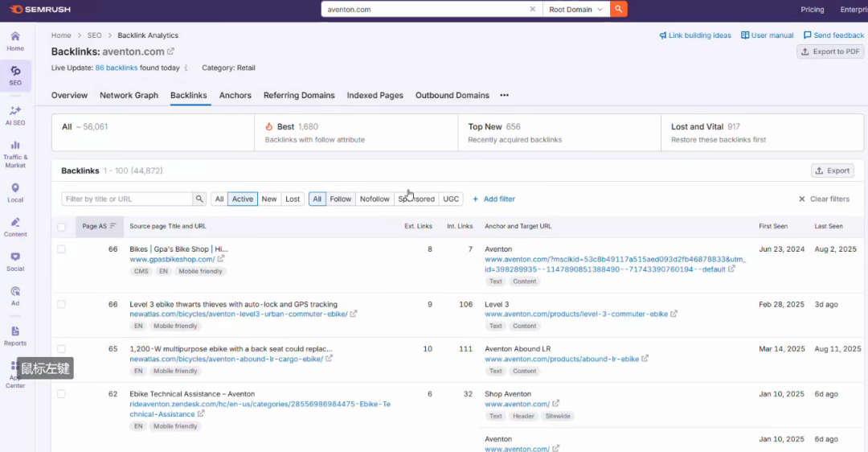Viewport: 868px width, 452px height.
Task: Select the Top New backlinks card
Action: point(559,133)
